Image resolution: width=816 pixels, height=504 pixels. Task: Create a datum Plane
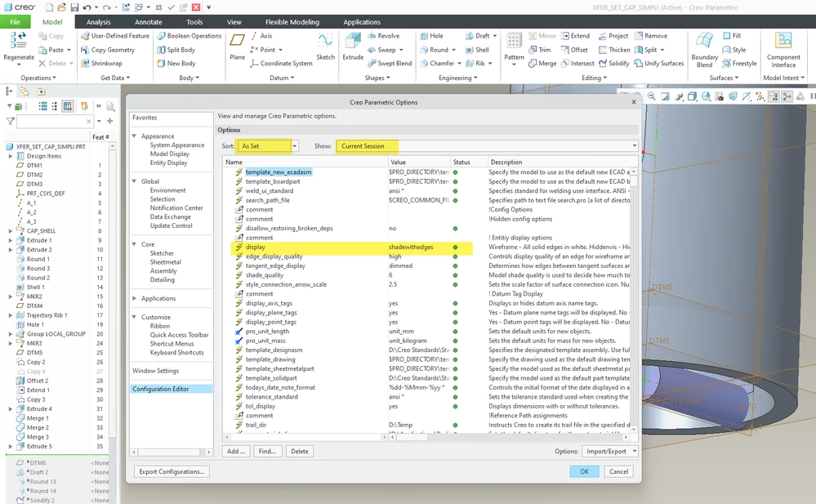(x=238, y=47)
